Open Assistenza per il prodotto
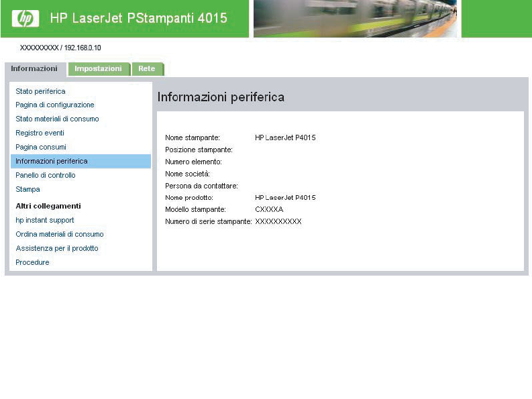The image size is (532, 399). 57,248
